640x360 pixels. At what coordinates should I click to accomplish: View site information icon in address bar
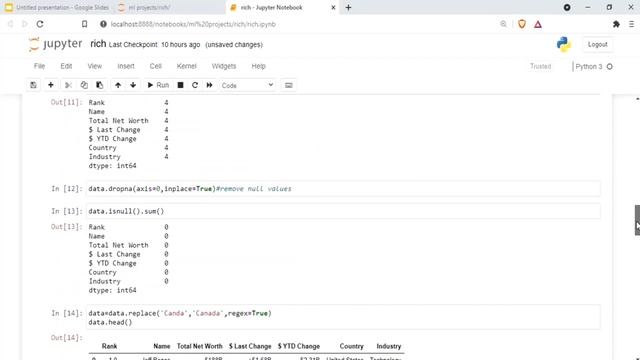point(103,24)
